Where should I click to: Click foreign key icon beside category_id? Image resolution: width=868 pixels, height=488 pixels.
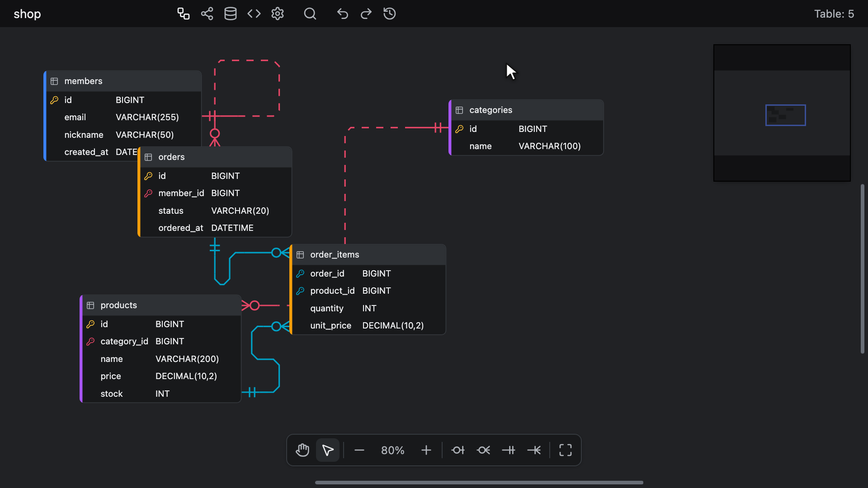[x=90, y=342]
